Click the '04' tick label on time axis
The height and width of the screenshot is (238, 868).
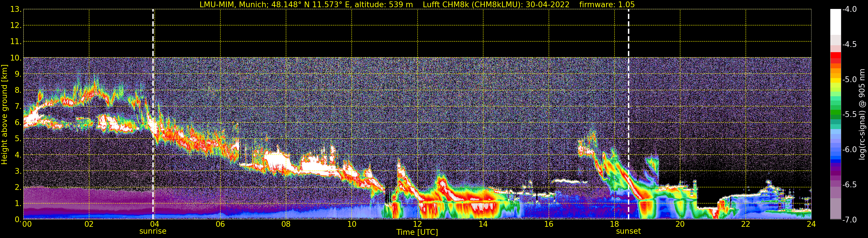(155, 224)
